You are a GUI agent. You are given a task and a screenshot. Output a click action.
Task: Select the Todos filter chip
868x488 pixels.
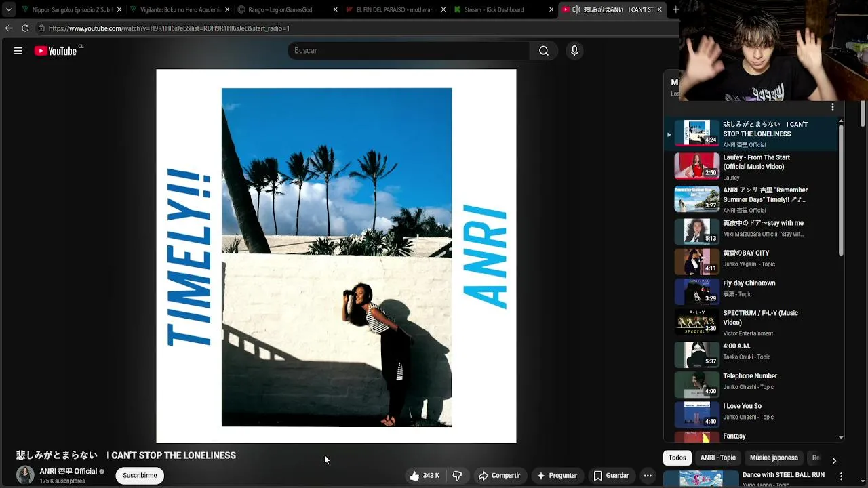(677, 457)
